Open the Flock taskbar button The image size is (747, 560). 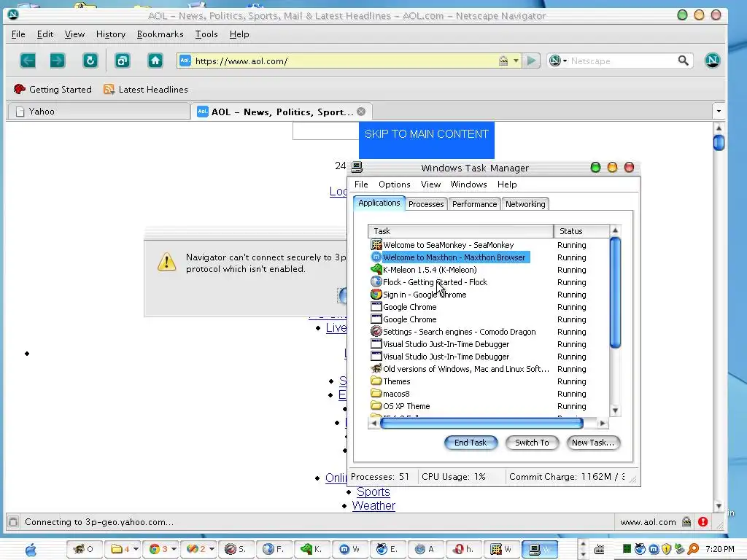click(x=274, y=549)
